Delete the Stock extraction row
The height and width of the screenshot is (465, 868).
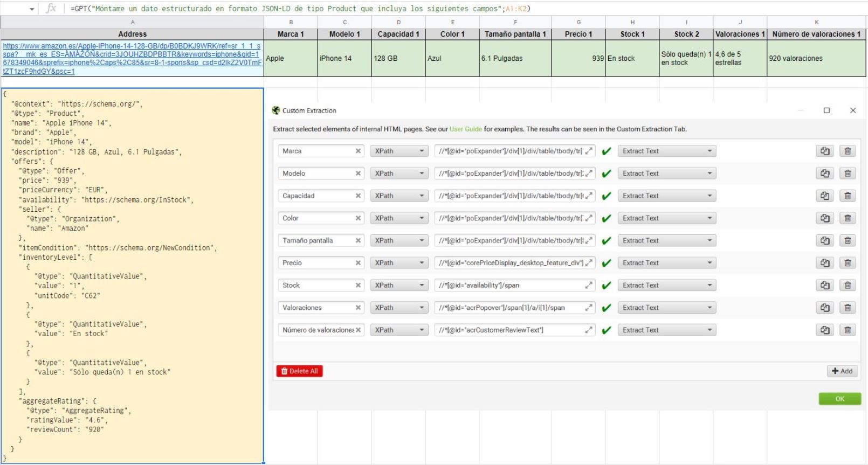(847, 286)
